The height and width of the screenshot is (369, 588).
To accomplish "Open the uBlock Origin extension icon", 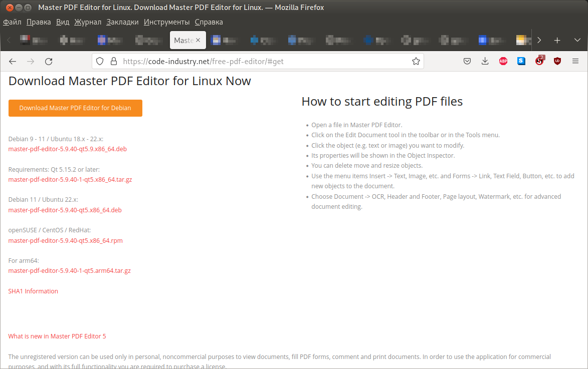I will (557, 61).
